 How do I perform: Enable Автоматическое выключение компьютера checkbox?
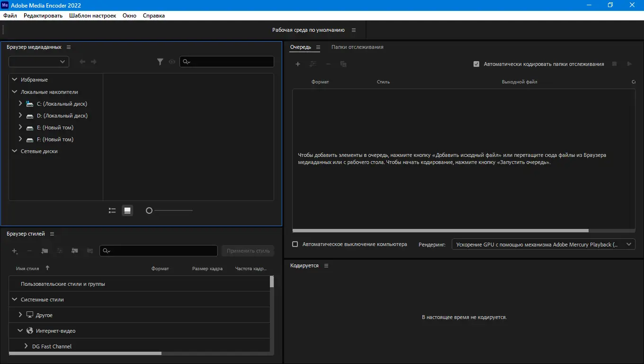click(x=295, y=244)
